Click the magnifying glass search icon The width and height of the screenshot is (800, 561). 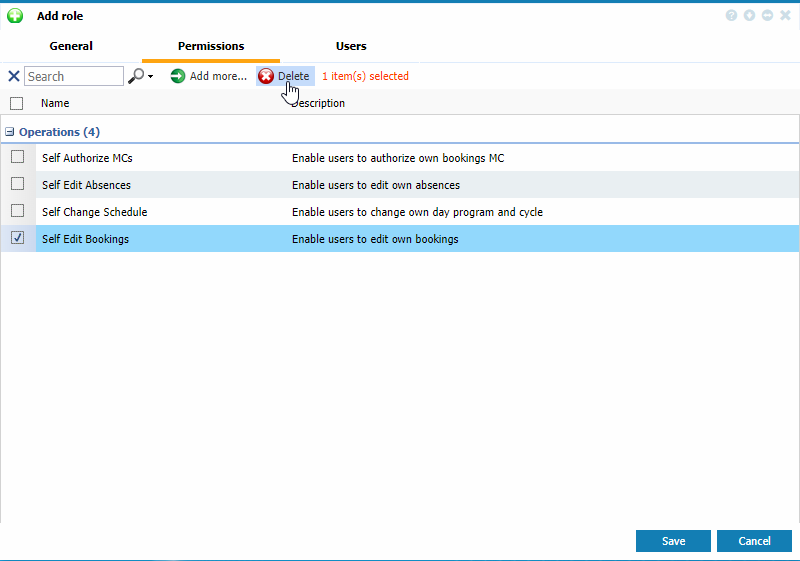click(136, 76)
